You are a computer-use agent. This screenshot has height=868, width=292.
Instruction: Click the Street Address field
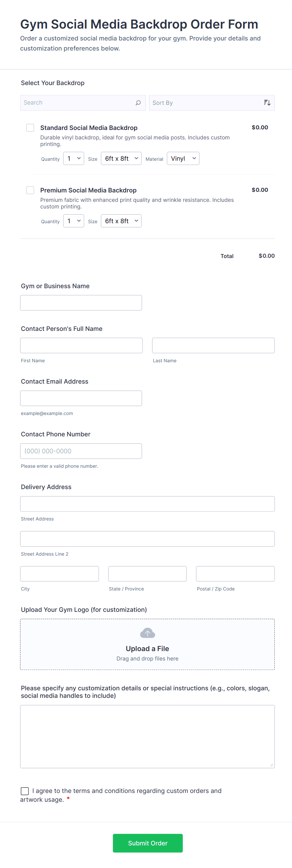tap(147, 504)
